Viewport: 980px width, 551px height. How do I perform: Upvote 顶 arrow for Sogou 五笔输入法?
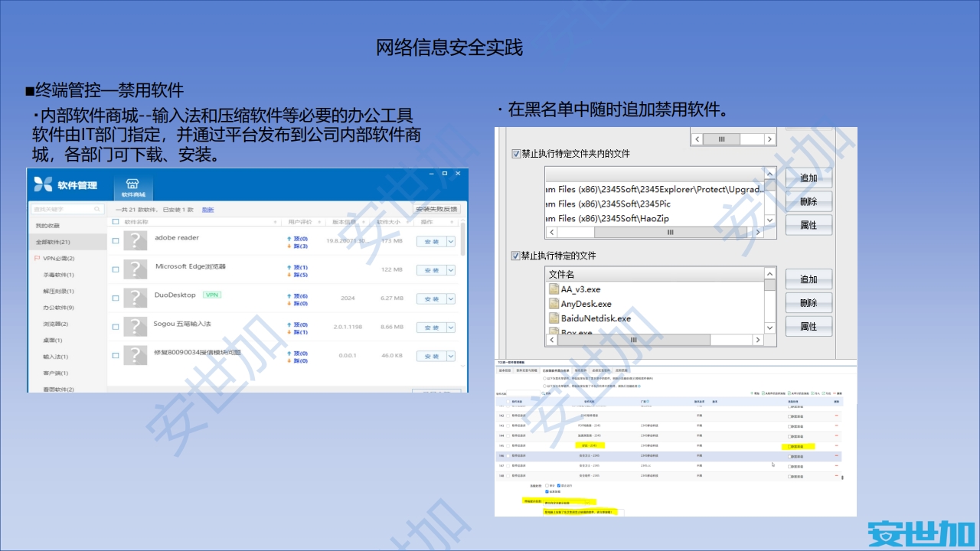click(x=289, y=324)
